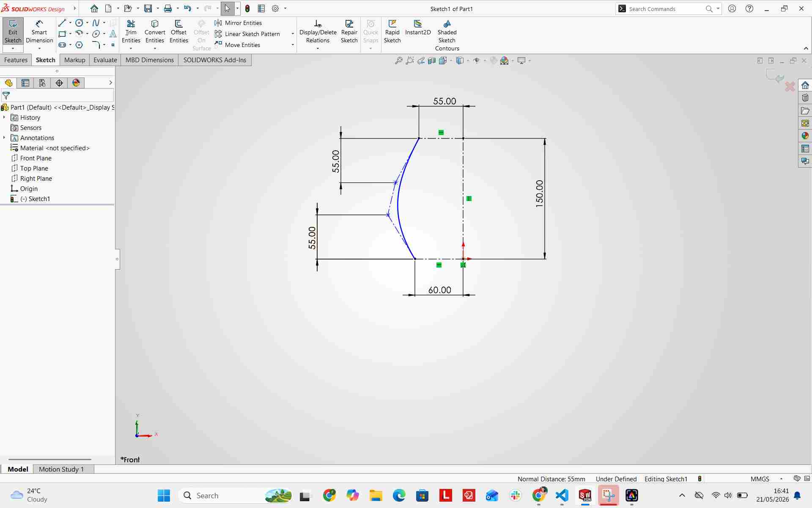Open the Motion Study 1 tab
Viewport: 812px width, 508px height.
(x=61, y=469)
